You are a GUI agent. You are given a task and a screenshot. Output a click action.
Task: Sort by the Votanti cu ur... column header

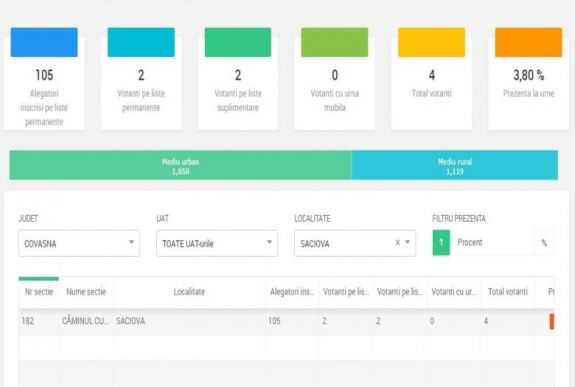tap(454, 292)
